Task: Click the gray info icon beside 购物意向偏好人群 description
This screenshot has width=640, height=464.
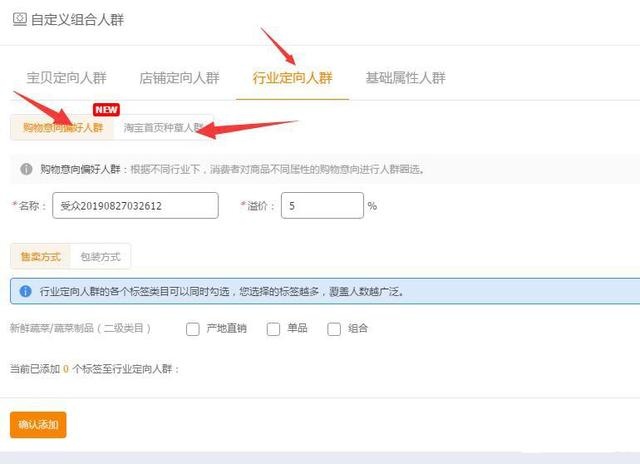Action: [x=26, y=169]
